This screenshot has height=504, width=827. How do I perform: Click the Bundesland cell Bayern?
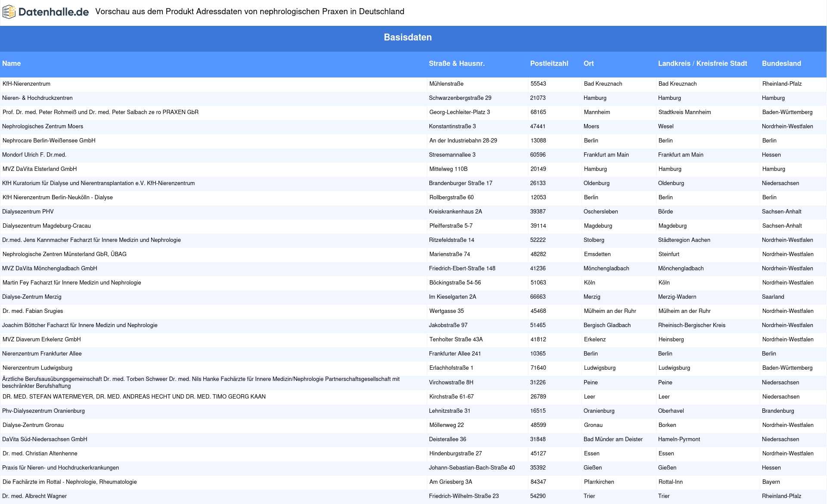pos(771,482)
